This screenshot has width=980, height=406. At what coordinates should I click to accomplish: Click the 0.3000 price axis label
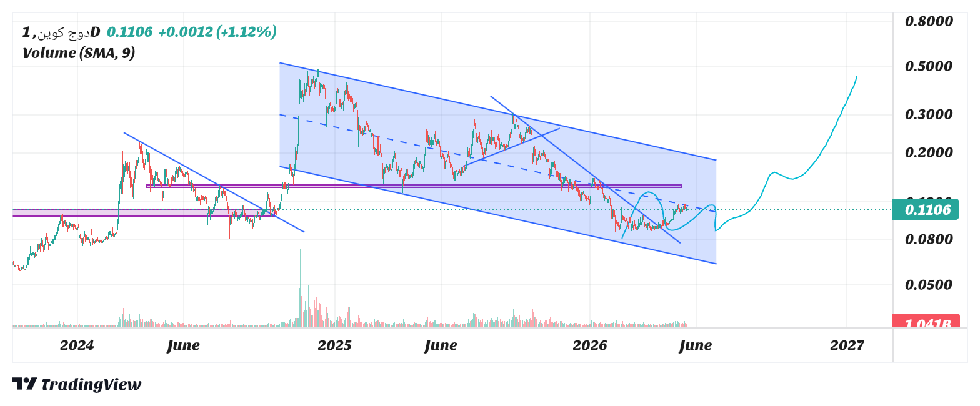click(929, 114)
